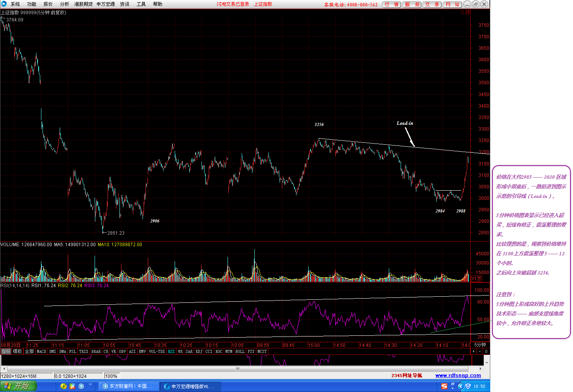
Task: Click the minus zoom button beside indicator tabs
Action: click(x=480, y=351)
